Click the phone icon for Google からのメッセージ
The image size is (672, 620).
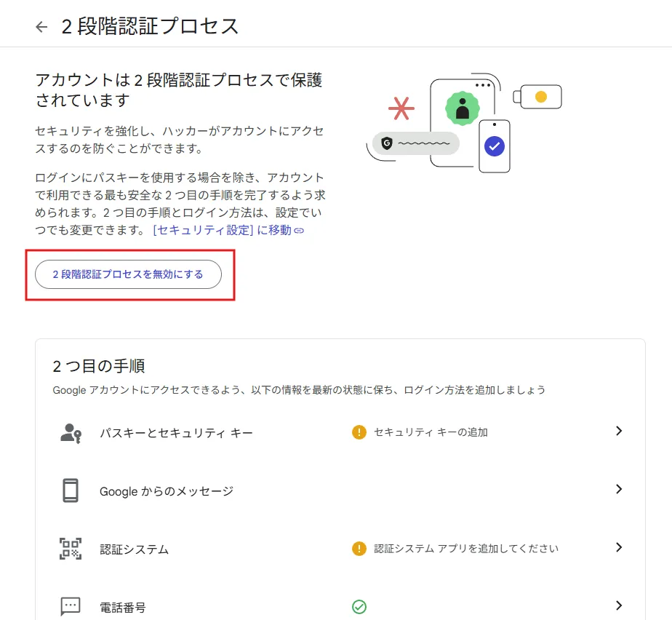(71, 490)
